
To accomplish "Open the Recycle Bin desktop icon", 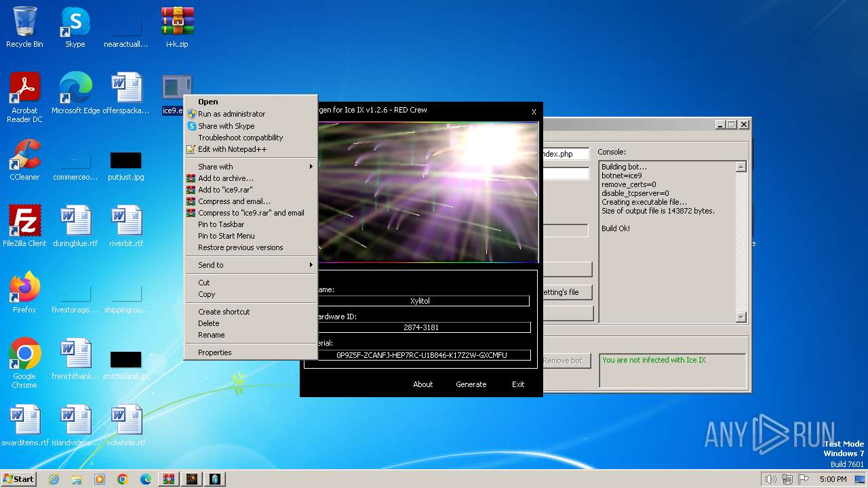I will coord(24,27).
